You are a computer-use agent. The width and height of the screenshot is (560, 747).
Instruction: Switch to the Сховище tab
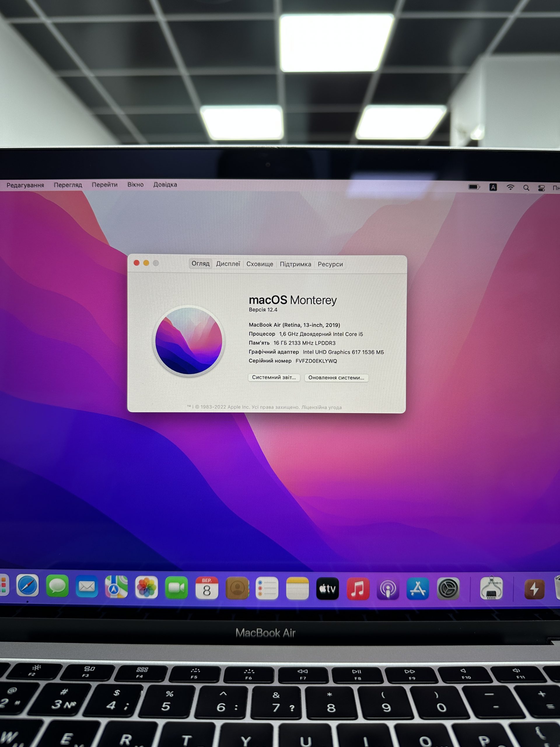tap(260, 264)
